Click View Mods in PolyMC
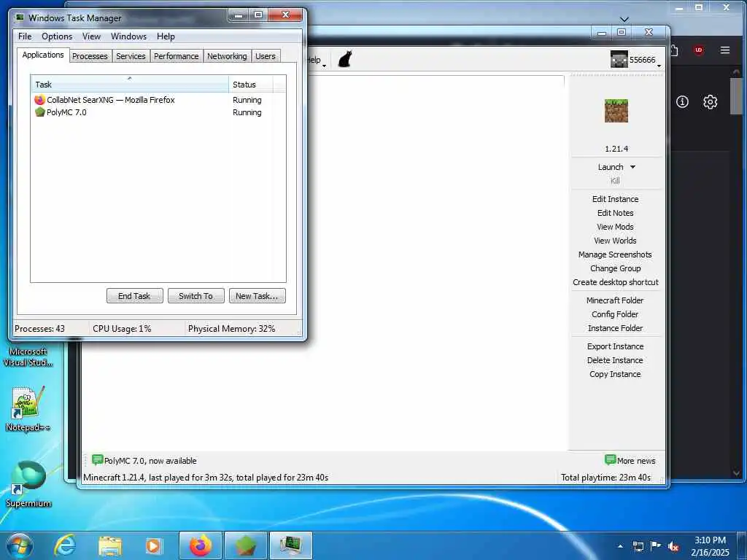Viewport: 747px width, 560px height. click(x=615, y=227)
